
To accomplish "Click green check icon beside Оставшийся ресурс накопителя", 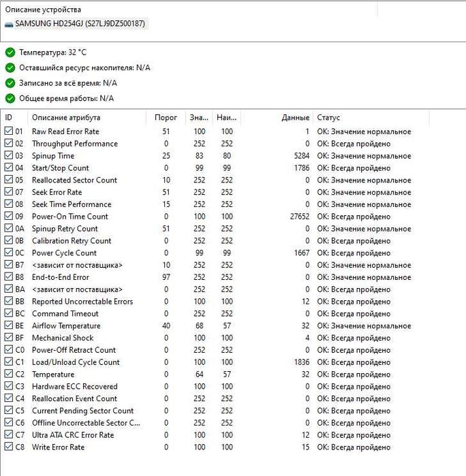I will tap(10, 67).
